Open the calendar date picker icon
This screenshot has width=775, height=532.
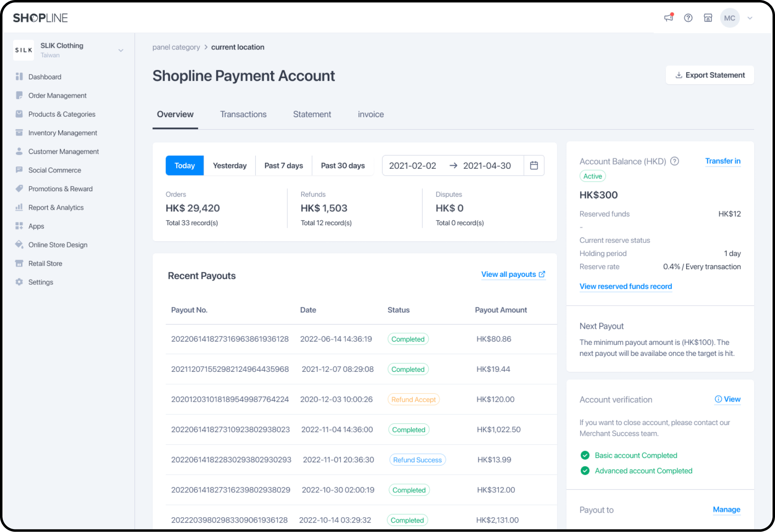coord(534,165)
